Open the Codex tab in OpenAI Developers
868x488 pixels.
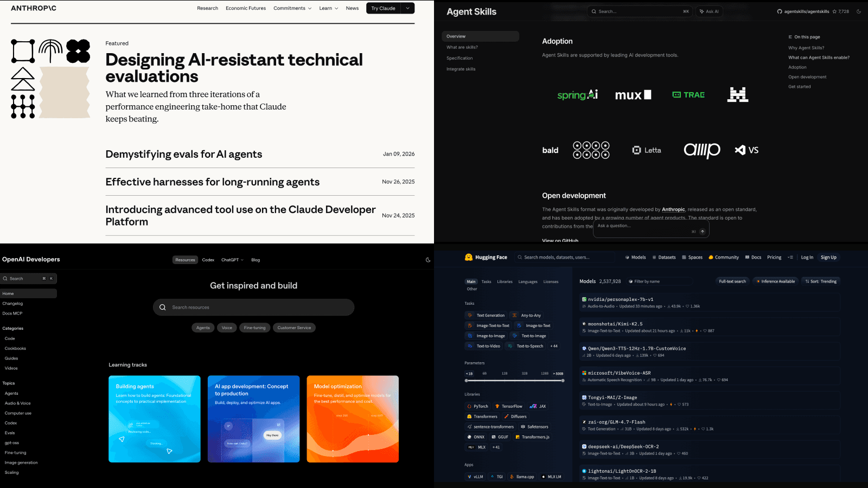coord(208,260)
